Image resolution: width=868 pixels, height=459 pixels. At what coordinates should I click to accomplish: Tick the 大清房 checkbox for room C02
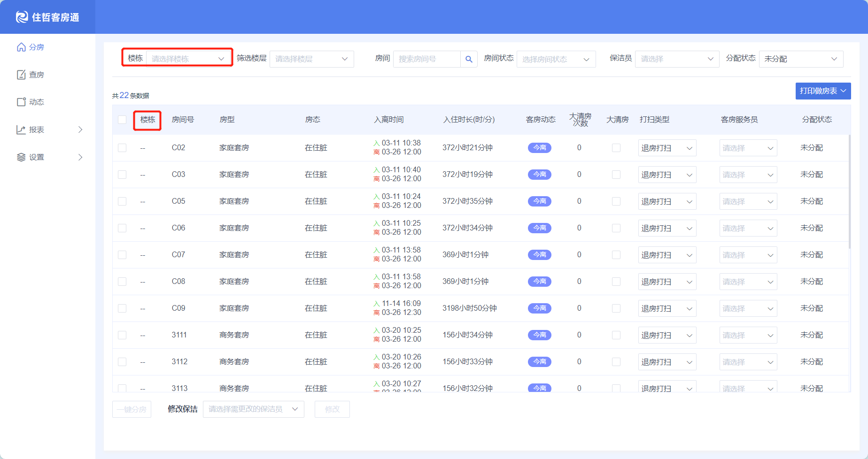[x=616, y=148]
